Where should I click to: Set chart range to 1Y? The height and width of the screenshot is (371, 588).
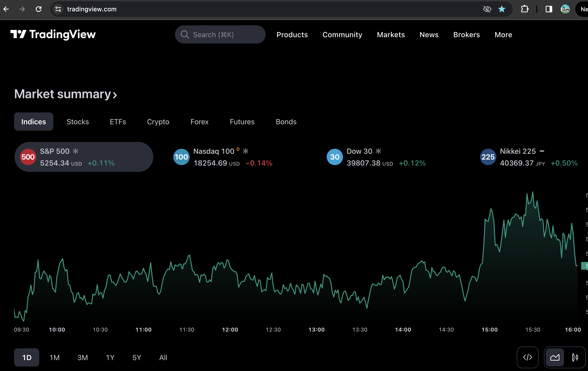110,357
